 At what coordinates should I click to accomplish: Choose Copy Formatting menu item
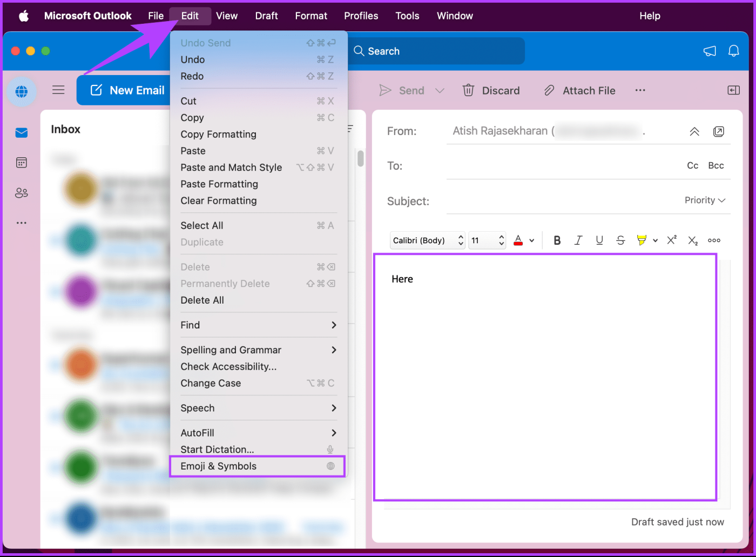coord(259,134)
